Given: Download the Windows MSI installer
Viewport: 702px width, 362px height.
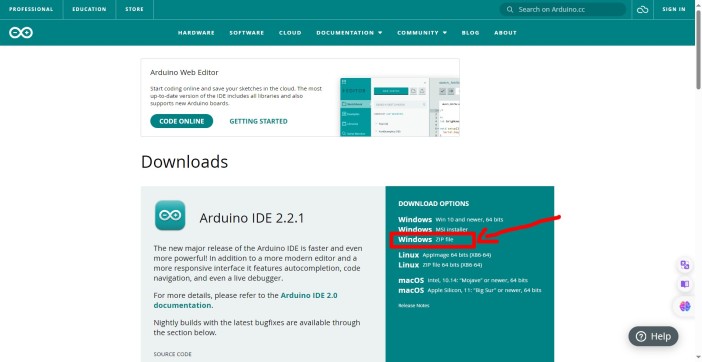Looking at the screenshot, I should 433,230.
